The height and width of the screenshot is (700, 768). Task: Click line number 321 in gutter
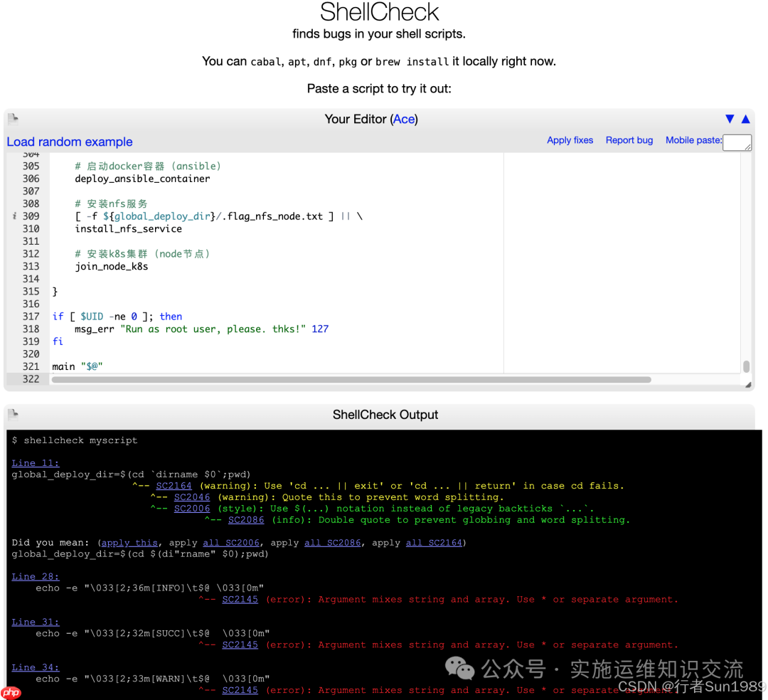click(31, 366)
